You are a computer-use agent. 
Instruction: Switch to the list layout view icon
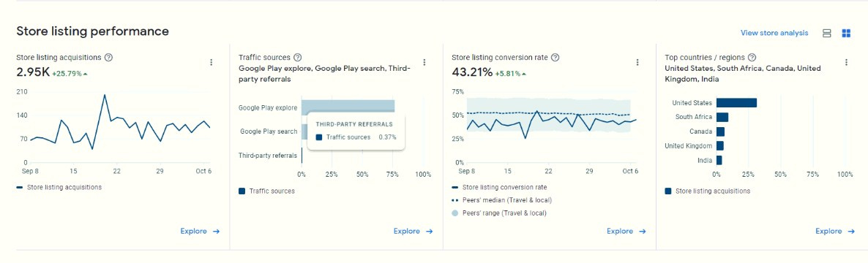pos(827,33)
